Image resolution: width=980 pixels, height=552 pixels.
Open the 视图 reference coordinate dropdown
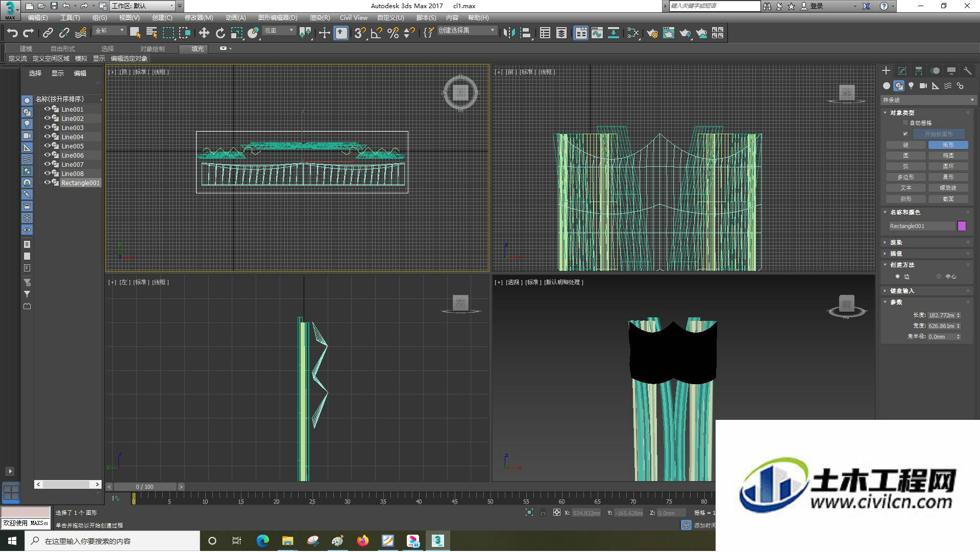point(279,31)
